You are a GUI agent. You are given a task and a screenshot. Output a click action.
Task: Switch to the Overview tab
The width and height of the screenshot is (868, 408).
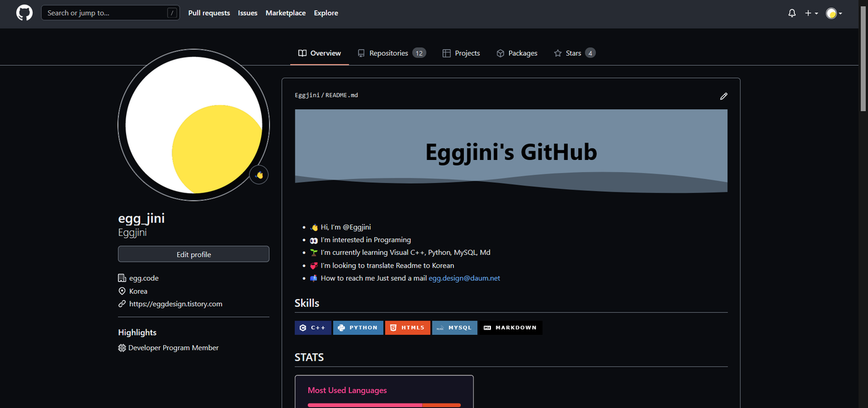click(x=319, y=53)
